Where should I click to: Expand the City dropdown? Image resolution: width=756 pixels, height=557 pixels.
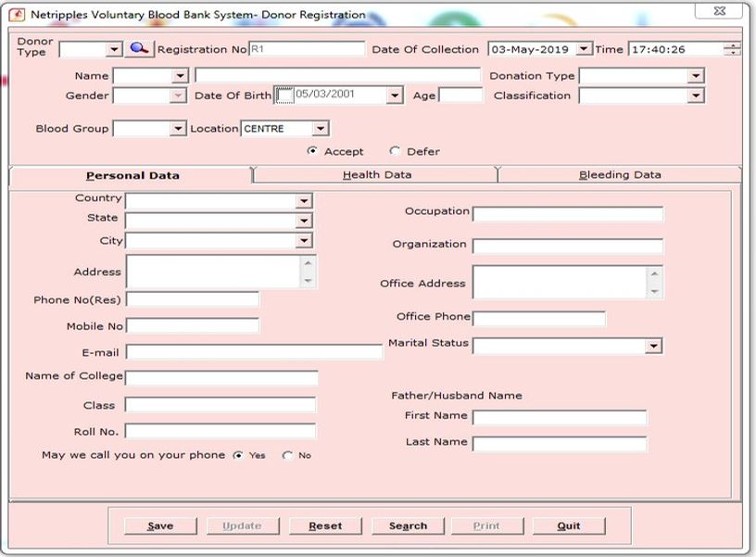point(304,240)
